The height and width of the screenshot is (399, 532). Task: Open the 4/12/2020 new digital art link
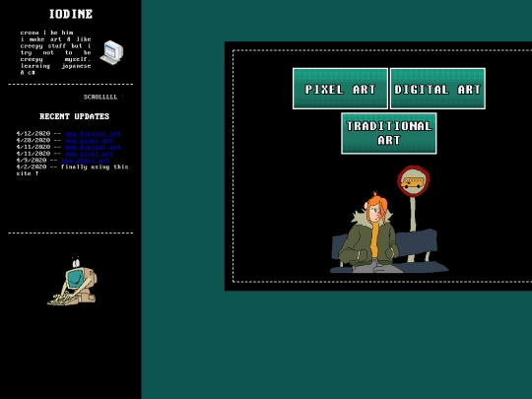point(93,134)
